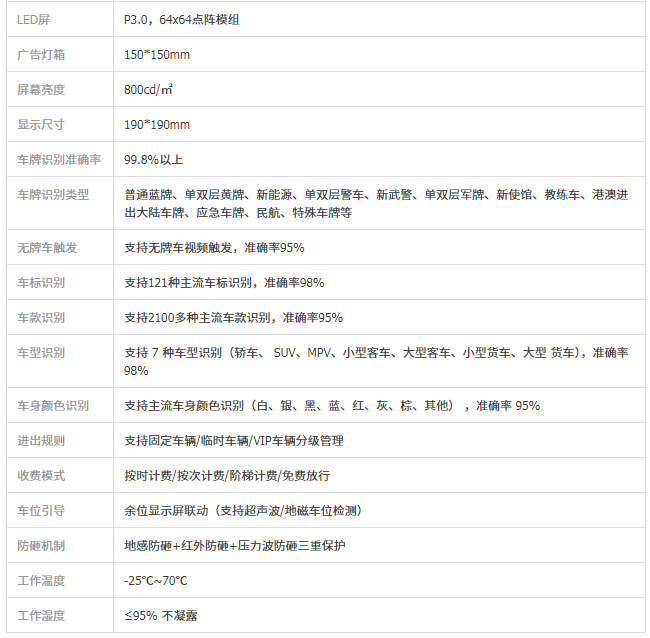The width and height of the screenshot is (650, 638).
Task: Select the '余位显示屏联动' value text
Action: [x=244, y=511]
